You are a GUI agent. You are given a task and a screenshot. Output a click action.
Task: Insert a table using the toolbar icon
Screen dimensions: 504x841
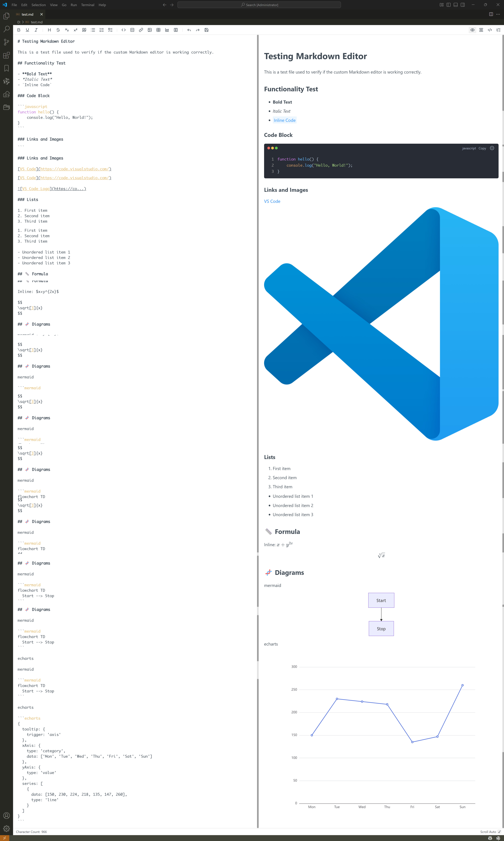click(x=158, y=30)
